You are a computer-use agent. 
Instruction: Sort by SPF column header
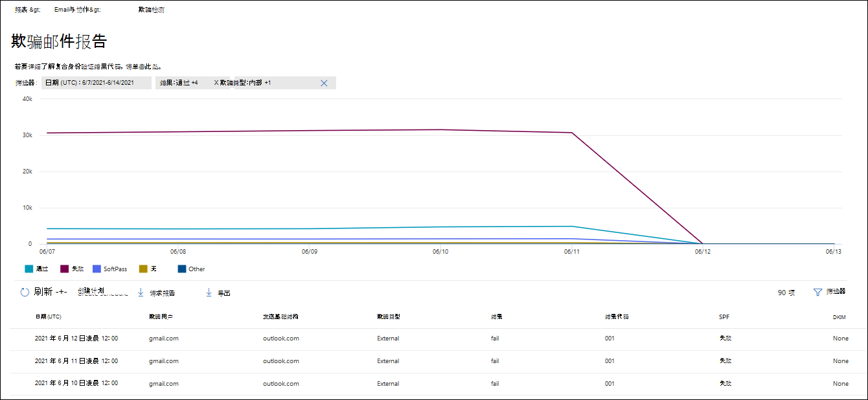point(724,317)
